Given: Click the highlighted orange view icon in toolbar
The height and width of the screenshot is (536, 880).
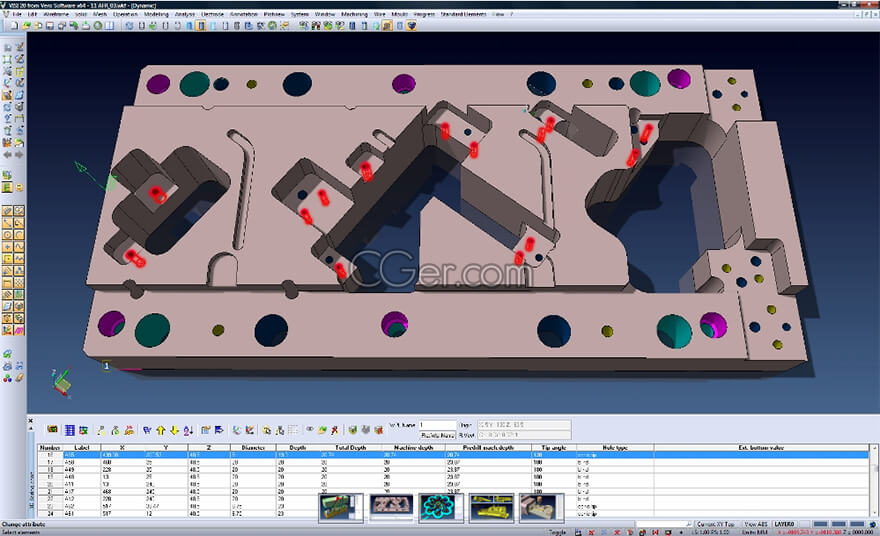Looking at the screenshot, I should (200, 25).
